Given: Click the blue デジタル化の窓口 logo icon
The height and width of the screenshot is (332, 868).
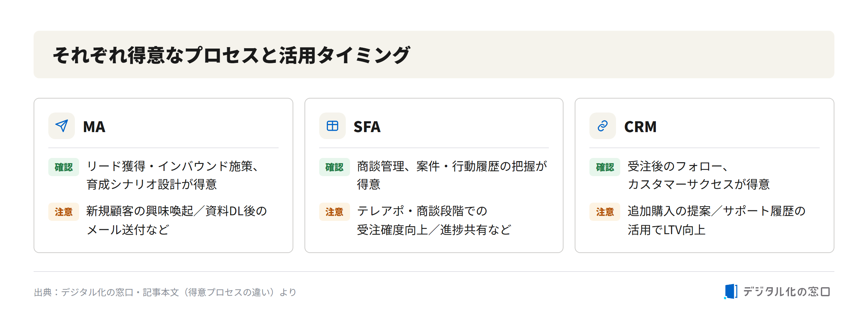Looking at the screenshot, I should 730,291.
